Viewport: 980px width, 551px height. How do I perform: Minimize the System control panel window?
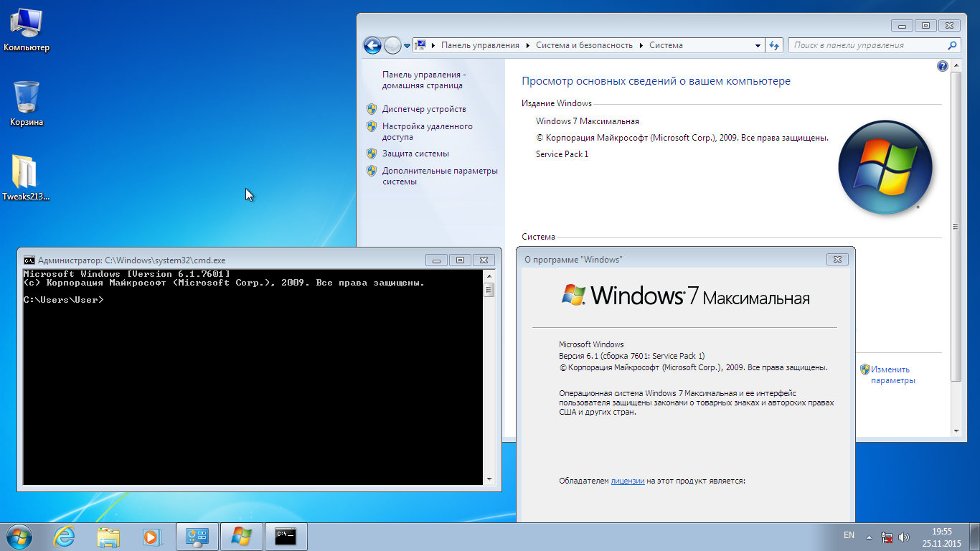tap(903, 25)
